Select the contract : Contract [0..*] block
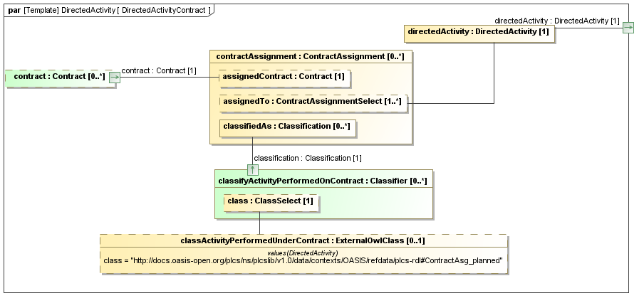The image size is (644, 303). [56, 77]
